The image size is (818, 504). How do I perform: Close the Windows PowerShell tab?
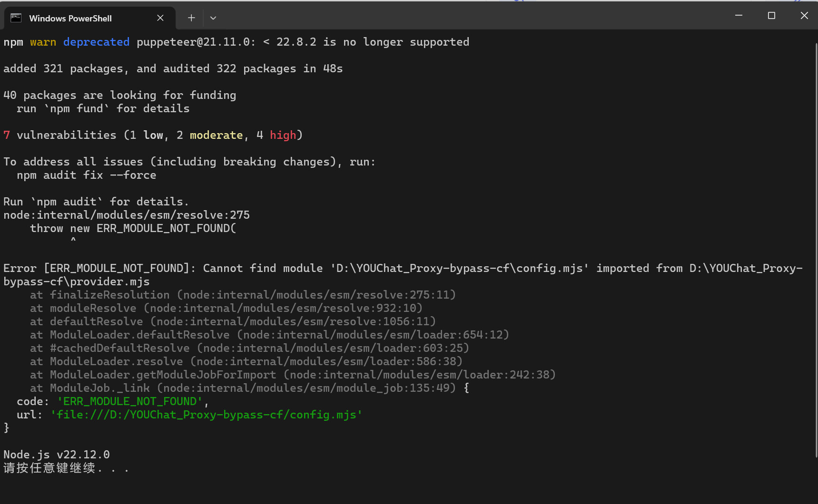[x=160, y=18]
